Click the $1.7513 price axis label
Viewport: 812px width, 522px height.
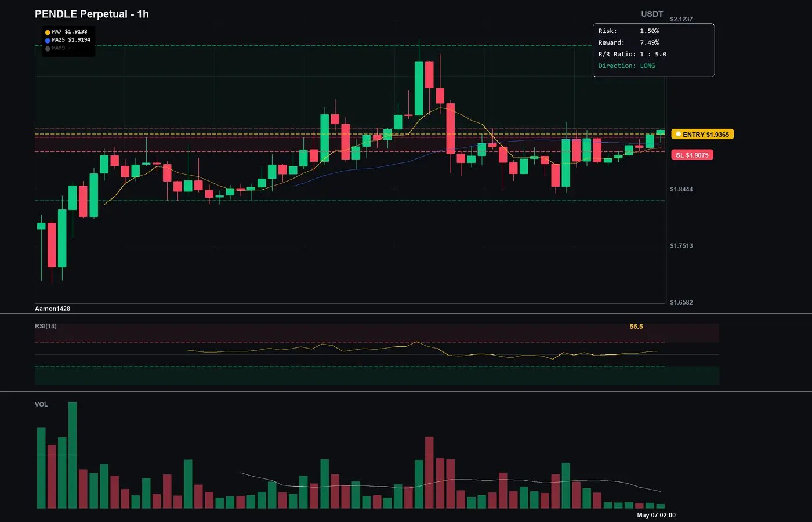pos(681,246)
